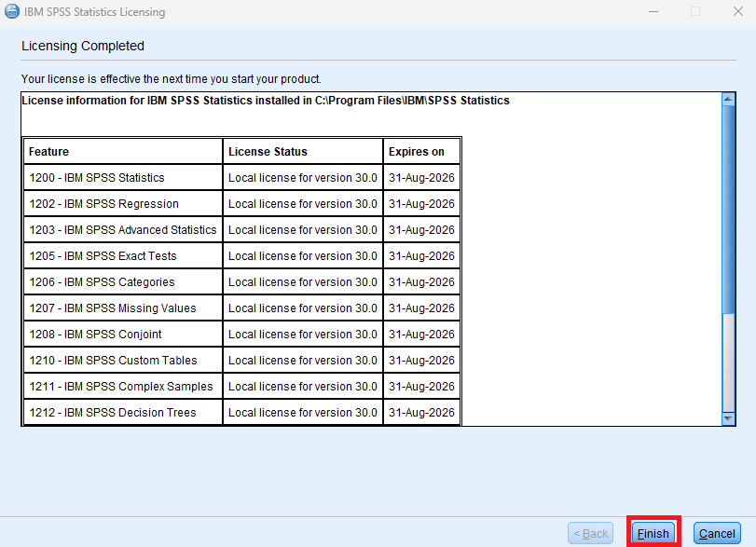Click the License Status column header
This screenshot has width=756, height=547.
268,151
